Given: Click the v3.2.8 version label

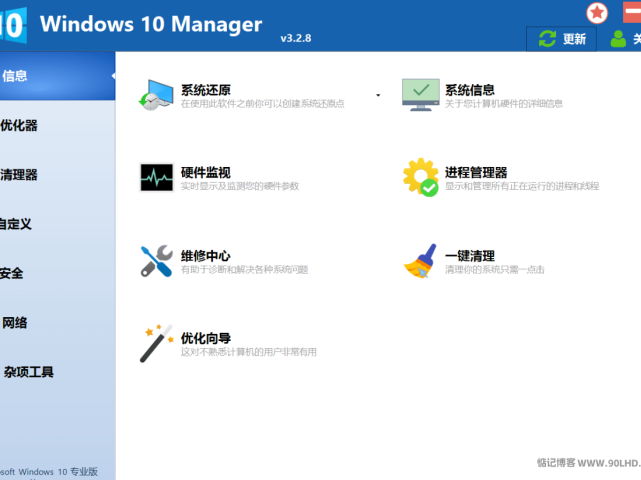Looking at the screenshot, I should tap(296, 38).
